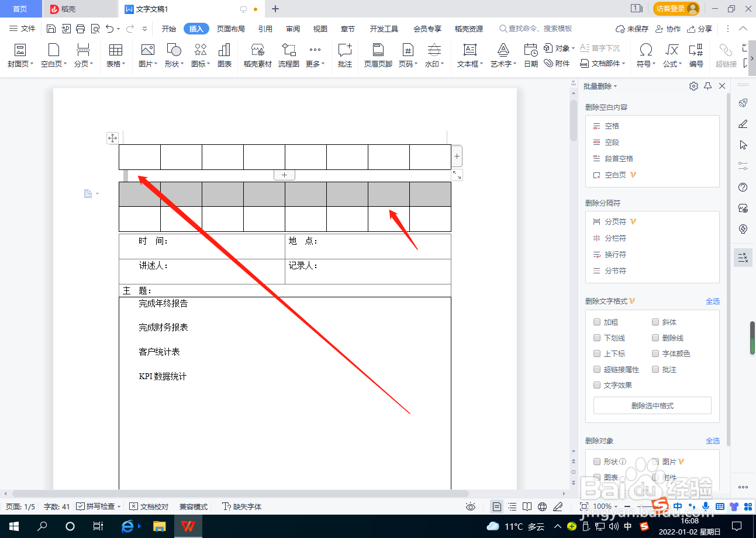Switch to the 页面布局 ribbon tab
756x538 pixels.
pyautogui.click(x=231, y=27)
